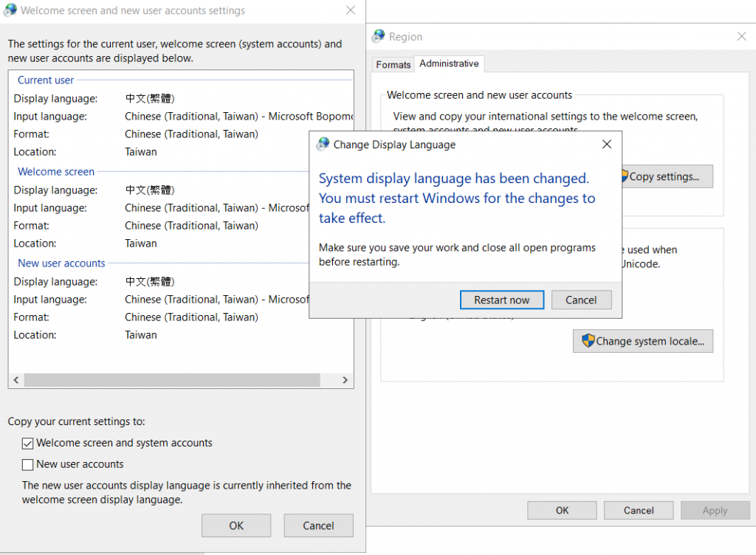Image resolution: width=756 pixels, height=555 pixels.
Task: Click Change system locale button
Action: [x=643, y=341]
